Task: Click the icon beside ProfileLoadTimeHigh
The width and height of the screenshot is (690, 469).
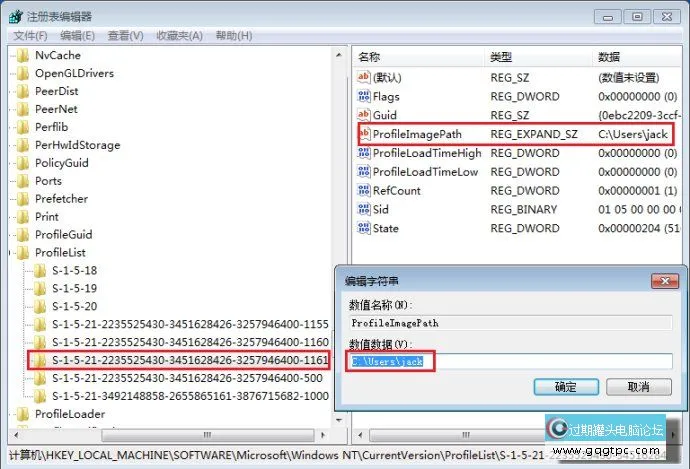Action: [x=363, y=153]
